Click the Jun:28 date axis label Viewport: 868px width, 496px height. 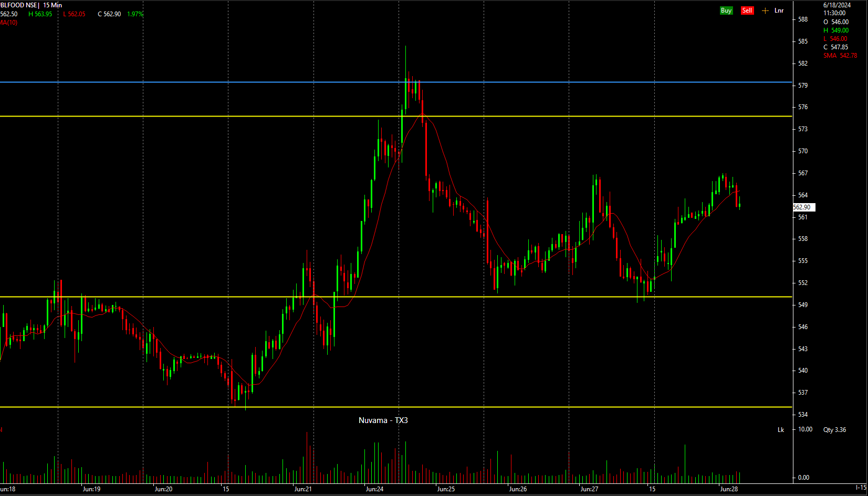[x=729, y=489]
